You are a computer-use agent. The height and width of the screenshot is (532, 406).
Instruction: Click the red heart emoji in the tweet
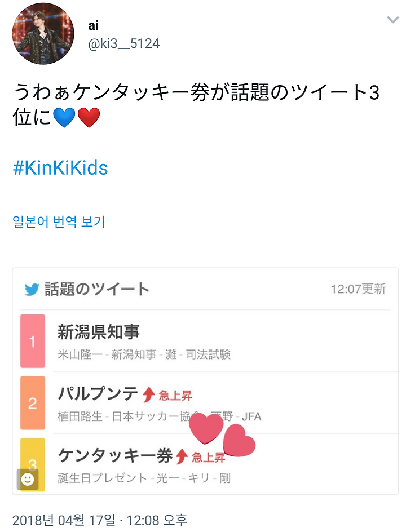(89, 118)
